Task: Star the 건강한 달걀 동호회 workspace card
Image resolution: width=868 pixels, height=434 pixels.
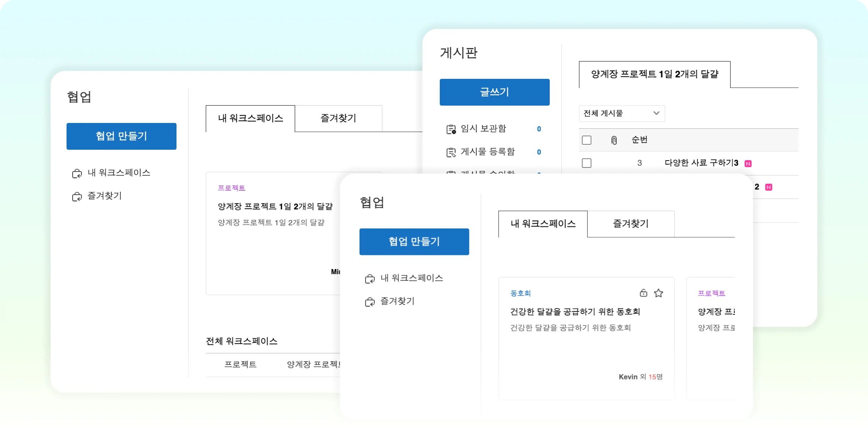Action: [x=659, y=293]
